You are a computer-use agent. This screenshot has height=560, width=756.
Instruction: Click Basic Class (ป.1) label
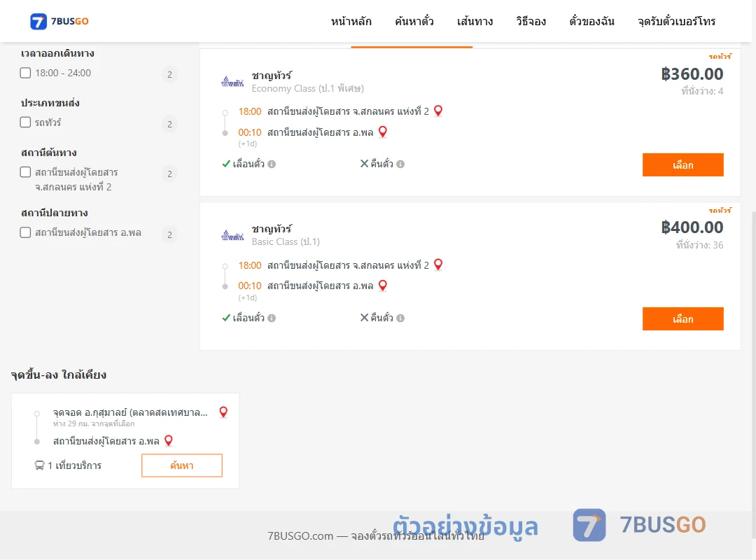tap(286, 241)
